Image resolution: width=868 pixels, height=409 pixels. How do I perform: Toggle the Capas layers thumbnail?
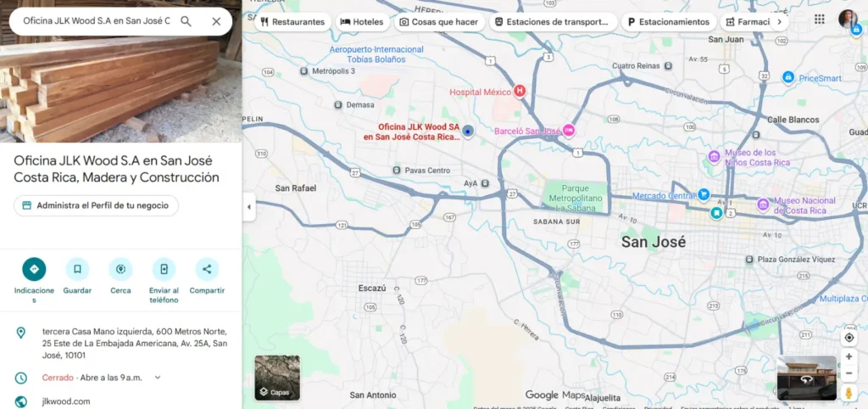pos(277,378)
